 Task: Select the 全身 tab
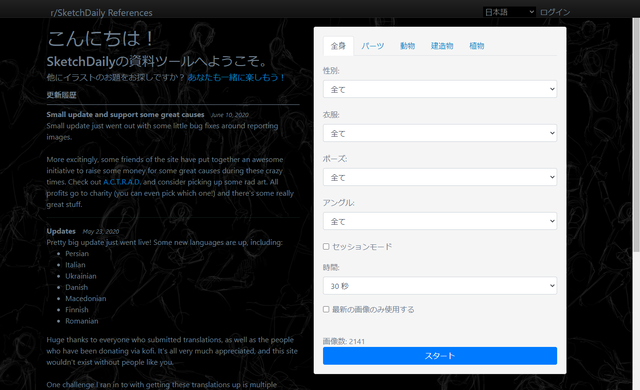[338, 46]
